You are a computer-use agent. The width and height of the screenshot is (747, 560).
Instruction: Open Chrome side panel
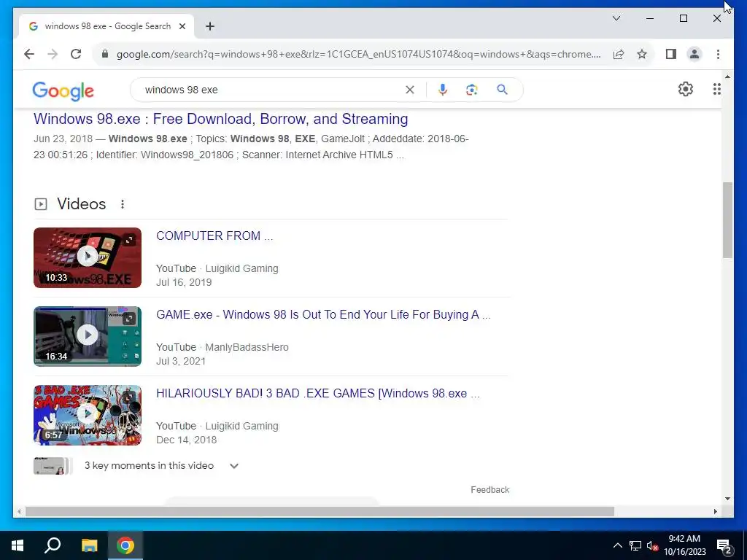click(671, 54)
